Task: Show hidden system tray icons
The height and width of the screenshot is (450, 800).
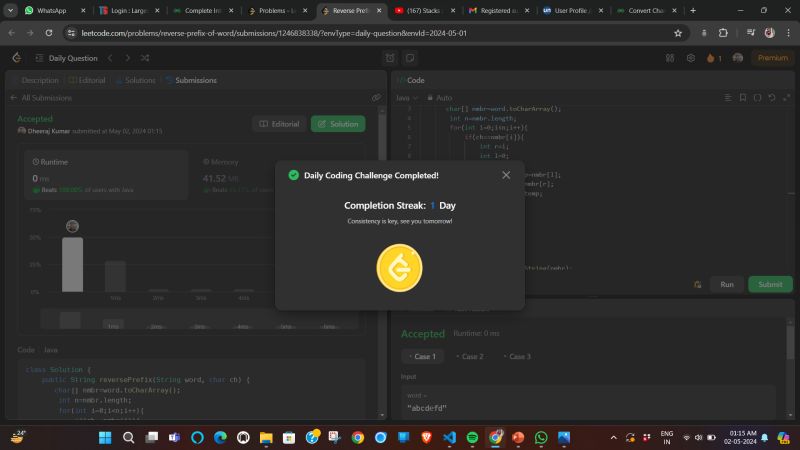Action: [613, 438]
